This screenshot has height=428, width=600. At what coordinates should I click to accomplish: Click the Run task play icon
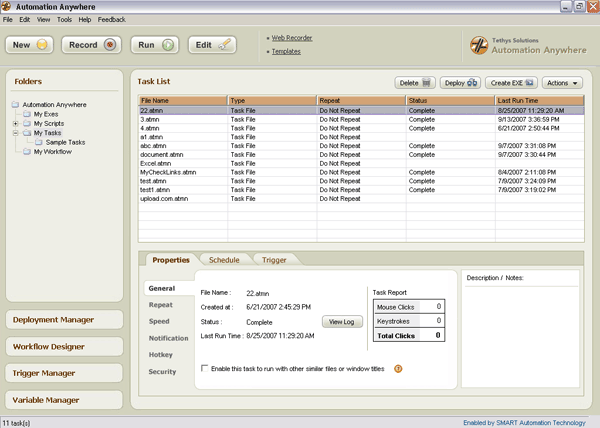point(168,45)
